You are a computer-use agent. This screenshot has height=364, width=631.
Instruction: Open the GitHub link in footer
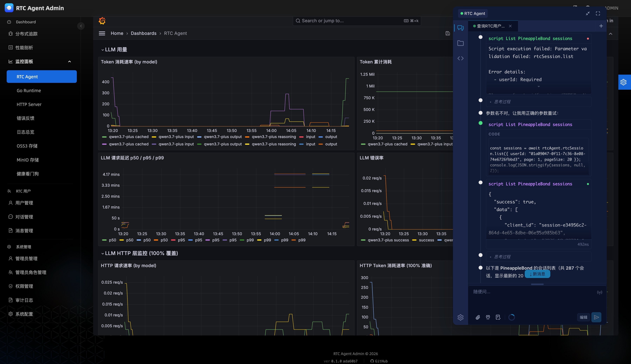(x=379, y=361)
